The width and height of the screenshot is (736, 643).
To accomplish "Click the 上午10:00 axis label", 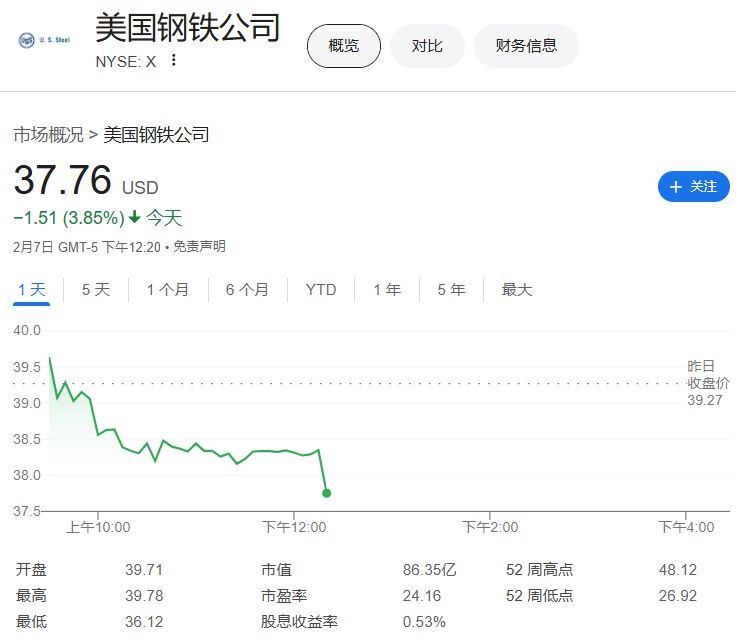I will point(98,527).
